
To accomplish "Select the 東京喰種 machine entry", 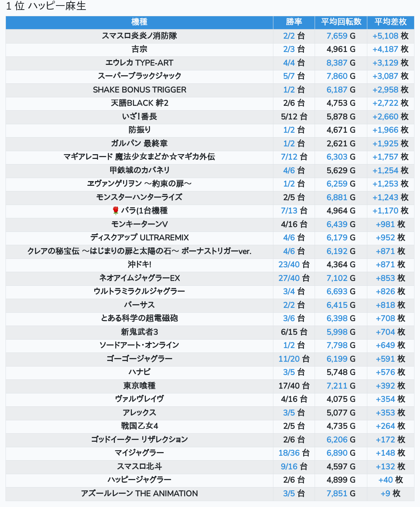I will point(139,386).
